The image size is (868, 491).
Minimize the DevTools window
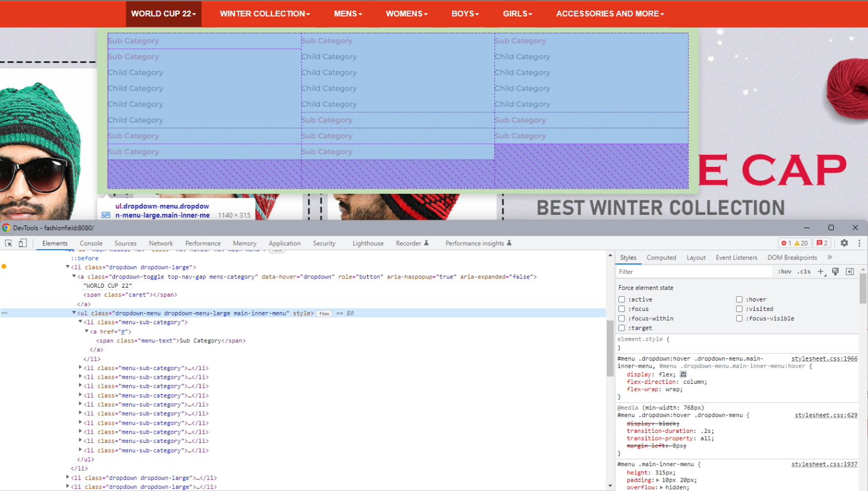pos(807,228)
